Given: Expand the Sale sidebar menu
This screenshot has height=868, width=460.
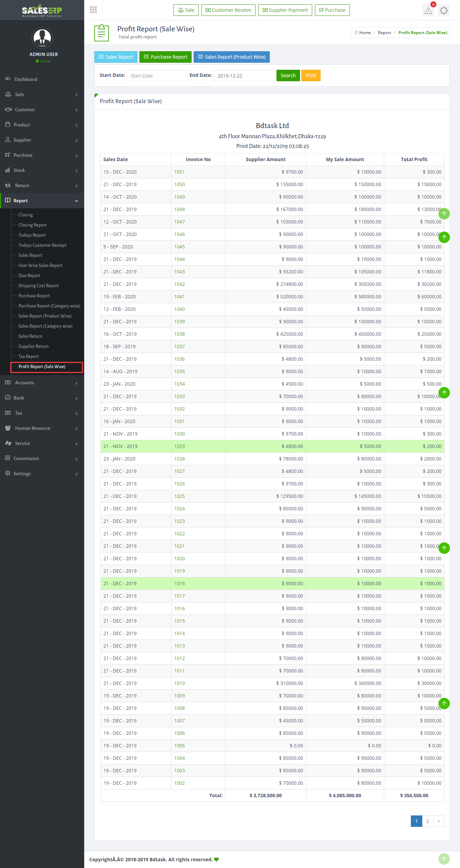Looking at the screenshot, I should coord(42,94).
